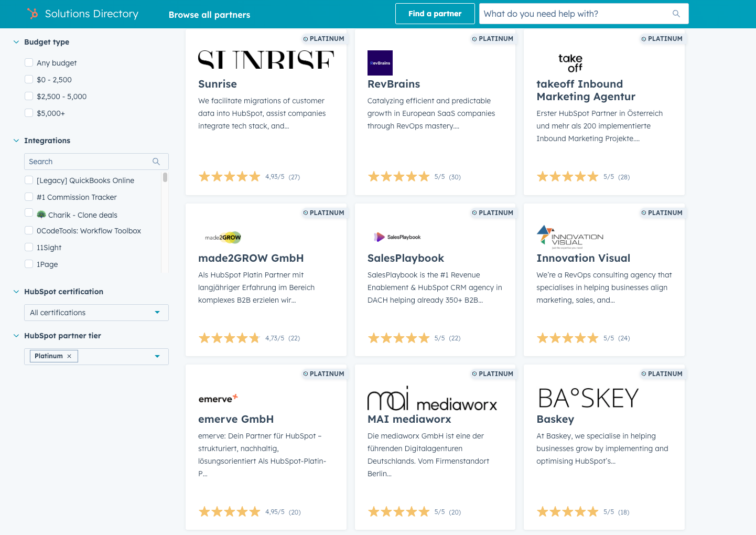
Task: Click the Find a partner button
Action: click(435, 14)
